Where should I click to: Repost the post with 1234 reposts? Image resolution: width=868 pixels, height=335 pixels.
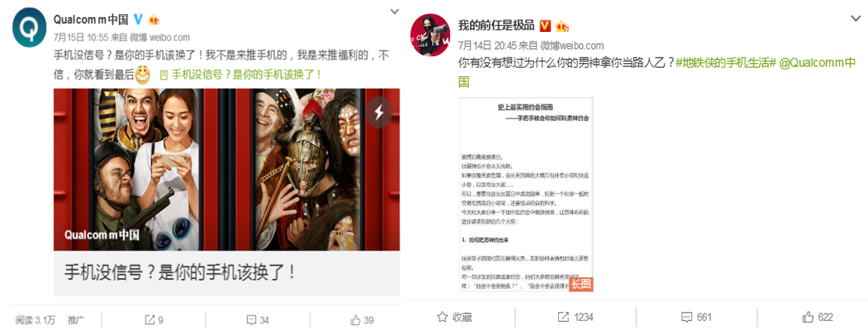point(575,317)
